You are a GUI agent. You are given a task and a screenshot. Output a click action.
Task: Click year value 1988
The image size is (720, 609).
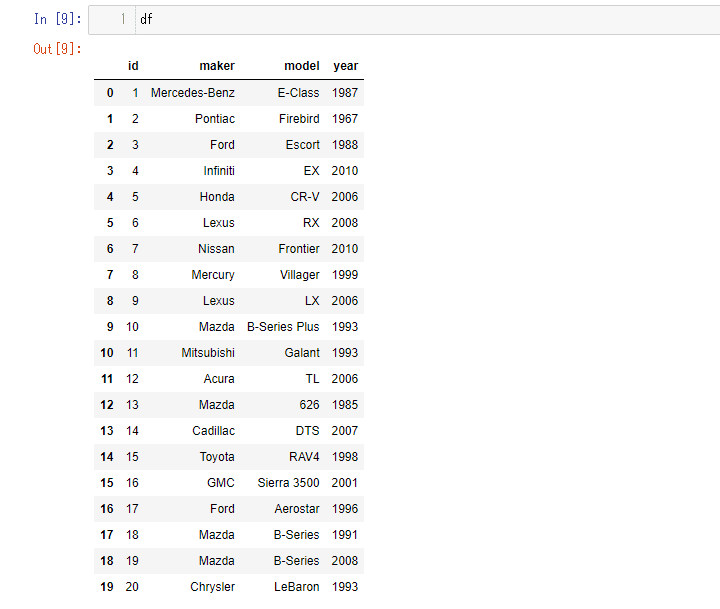click(x=345, y=145)
